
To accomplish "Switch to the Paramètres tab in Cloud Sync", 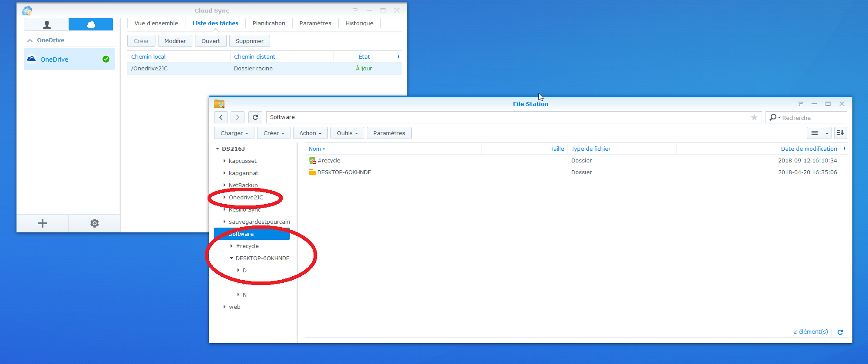I will [x=315, y=23].
